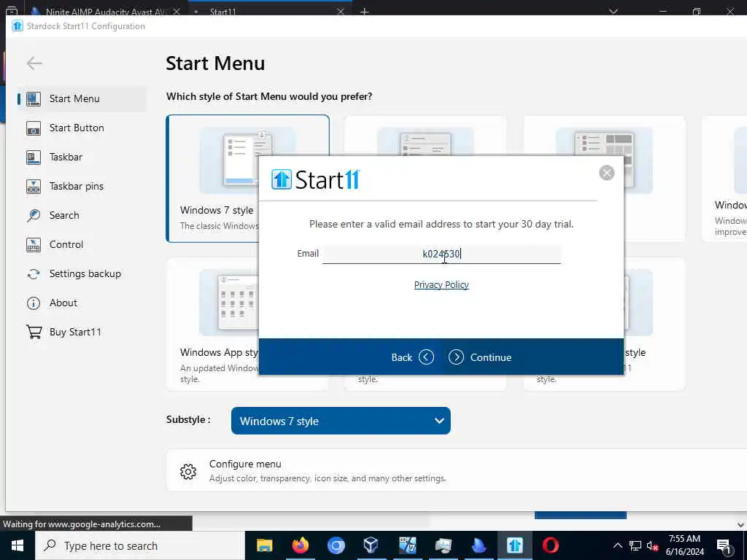This screenshot has height=560, width=747.
Task: Open the Windows Start button
Action: pos(18,545)
